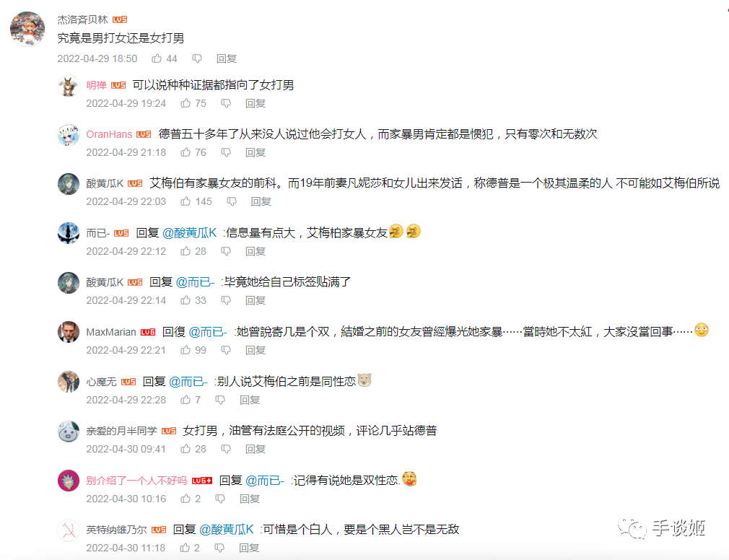Upvote OranHans's comment with 76 likes
This screenshot has height=560, width=729.
coord(185,152)
